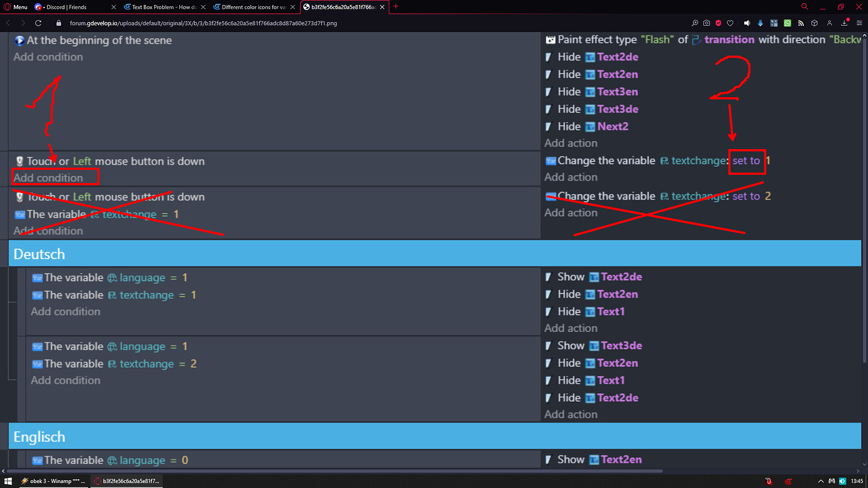
Task: Open the red ad blocker shield
Action: tap(718, 23)
